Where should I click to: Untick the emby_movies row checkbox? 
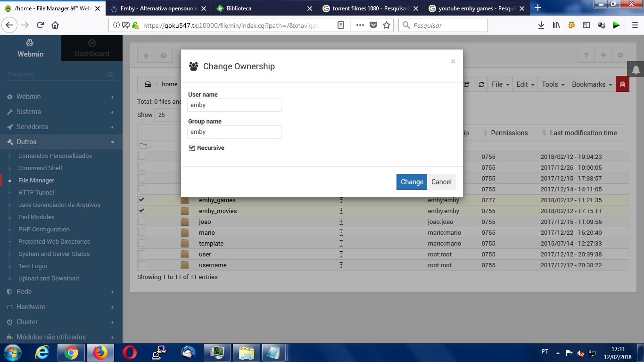point(141,211)
